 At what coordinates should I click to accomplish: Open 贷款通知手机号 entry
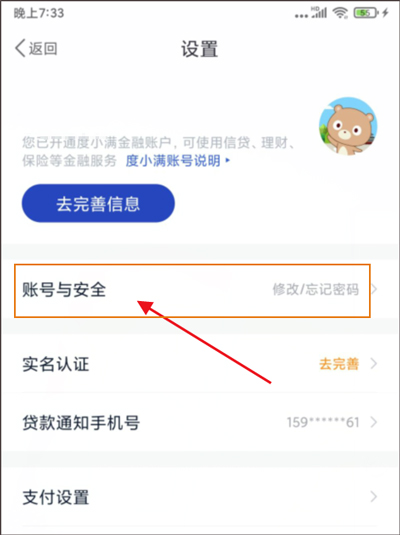[x=200, y=422]
